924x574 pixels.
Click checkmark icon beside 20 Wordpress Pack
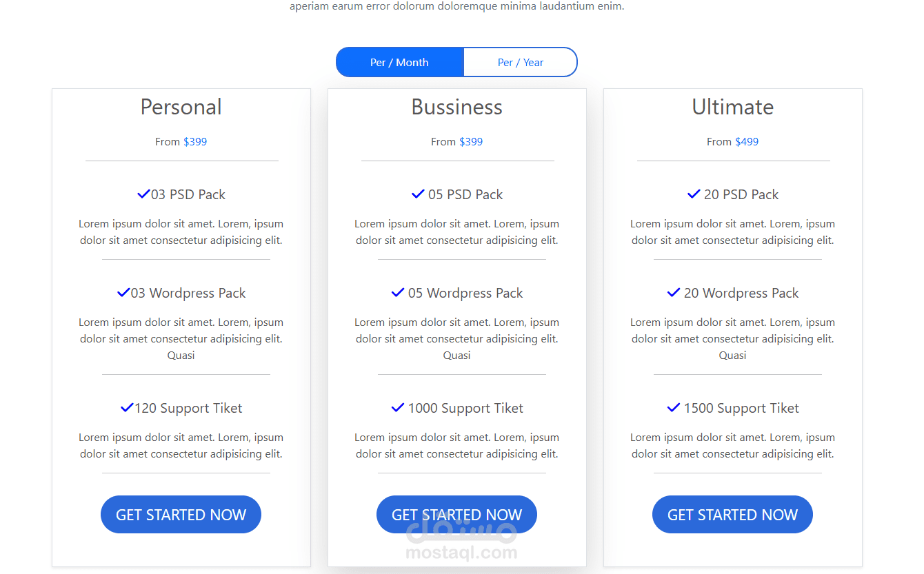pyautogui.click(x=674, y=293)
